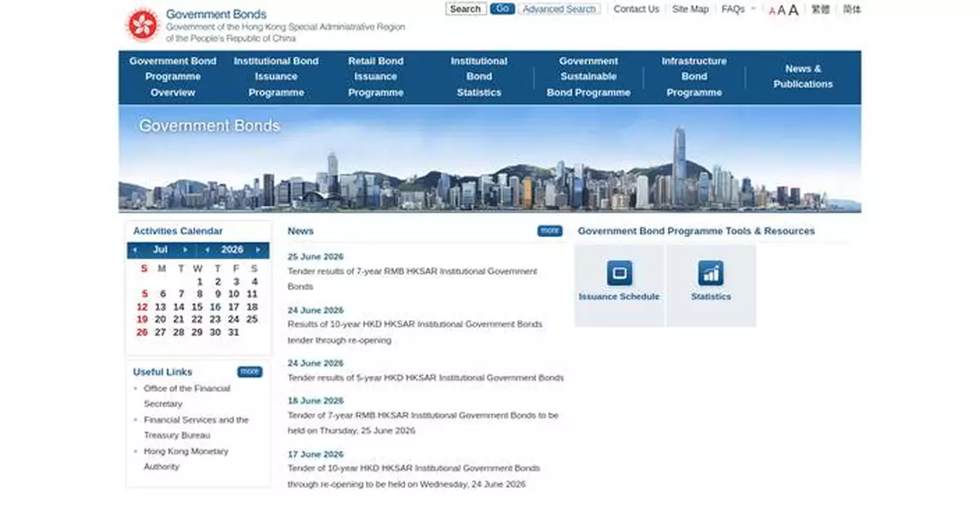Click the Useful Links more button

(x=250, y=372)
